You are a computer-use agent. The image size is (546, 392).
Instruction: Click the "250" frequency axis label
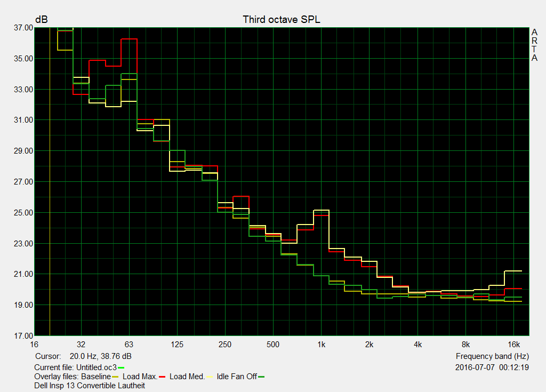coord(225,345)
